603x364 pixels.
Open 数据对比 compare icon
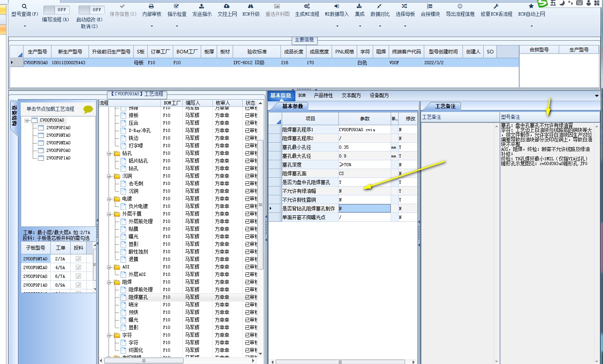tap(379, 6)
